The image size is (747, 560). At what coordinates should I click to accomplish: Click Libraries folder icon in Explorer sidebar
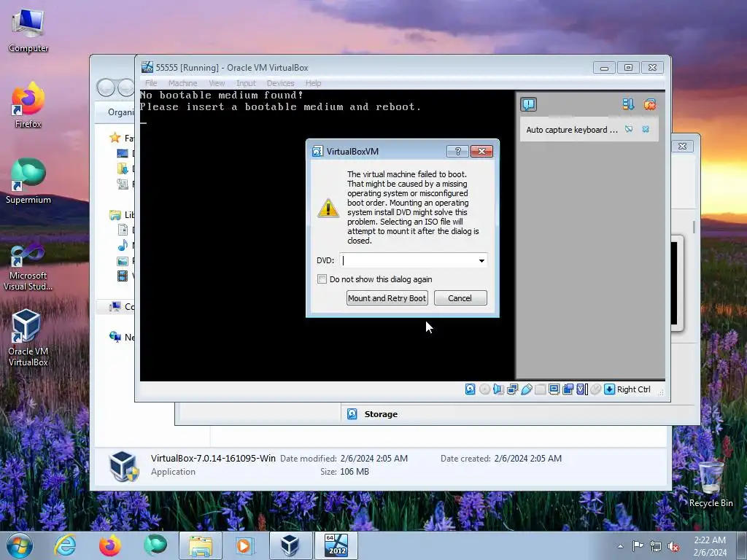(115, 215)
